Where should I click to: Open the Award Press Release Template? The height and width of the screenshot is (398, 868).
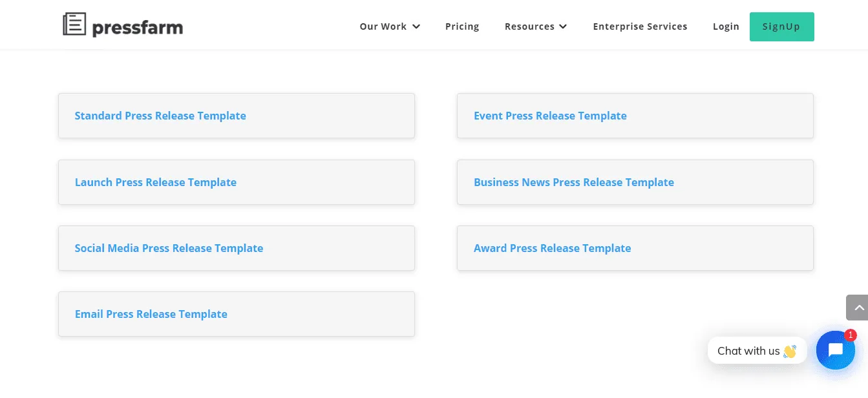[552, 248]
